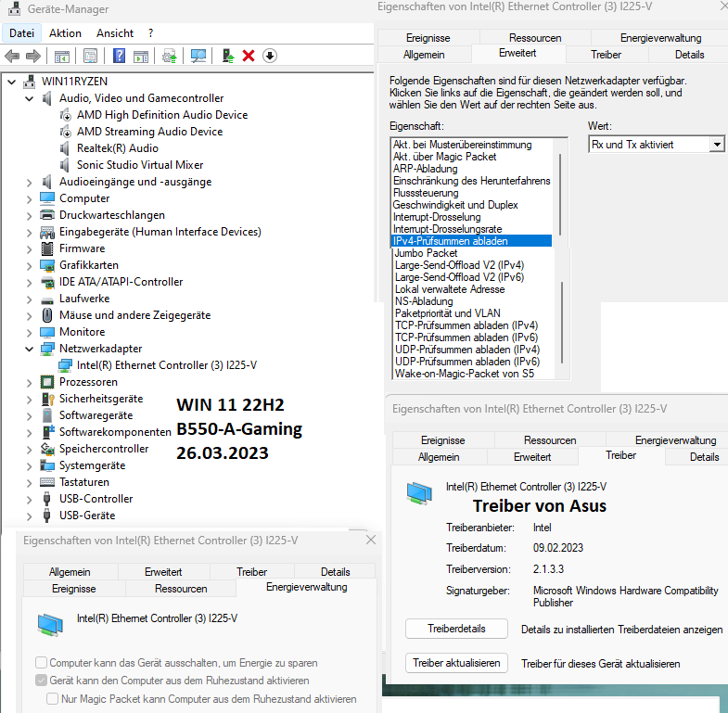The image size is (728, 713).
Task: Collapse Audio, Video und Gamecontroller
Action: (30, 99)
